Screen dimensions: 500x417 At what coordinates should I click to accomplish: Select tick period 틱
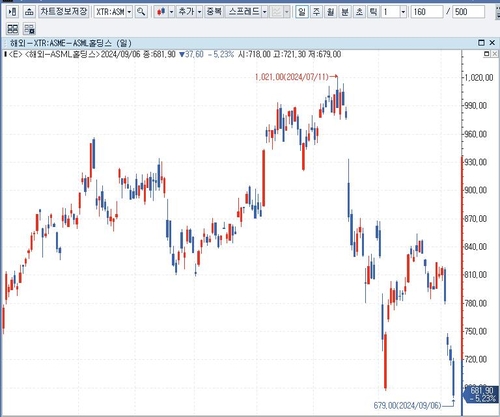[x=374, y=12]
